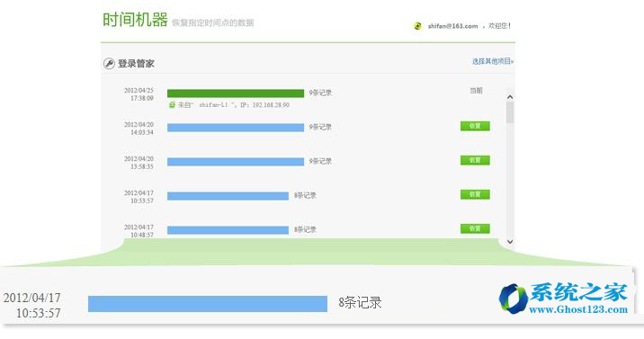Click the 恢复指定时间点的数据 subtitle
Screen dimensions: 644x339
click(x=213, y=22)
